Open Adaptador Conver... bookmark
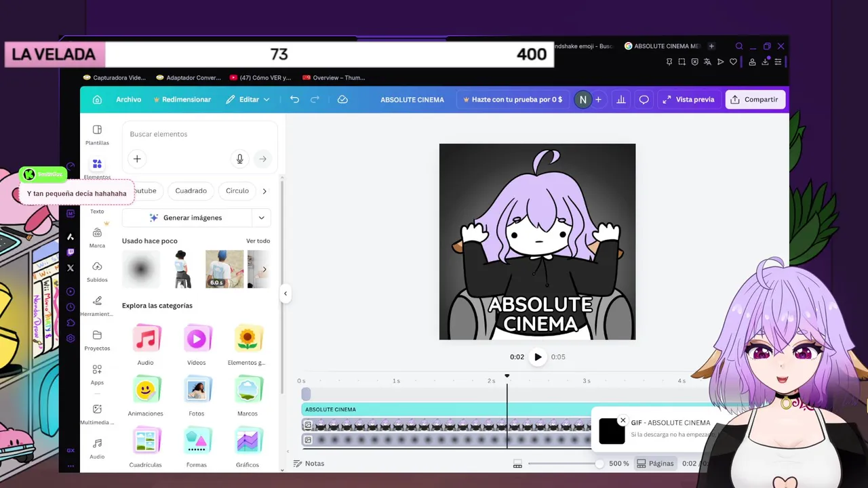Viewport: 868px width, 488px height. click(189, 78)
